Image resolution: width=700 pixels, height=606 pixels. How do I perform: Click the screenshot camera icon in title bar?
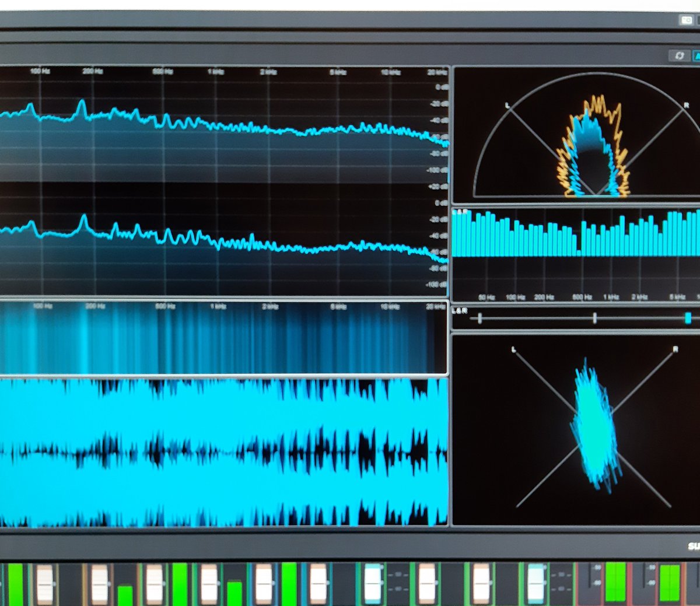687,20
